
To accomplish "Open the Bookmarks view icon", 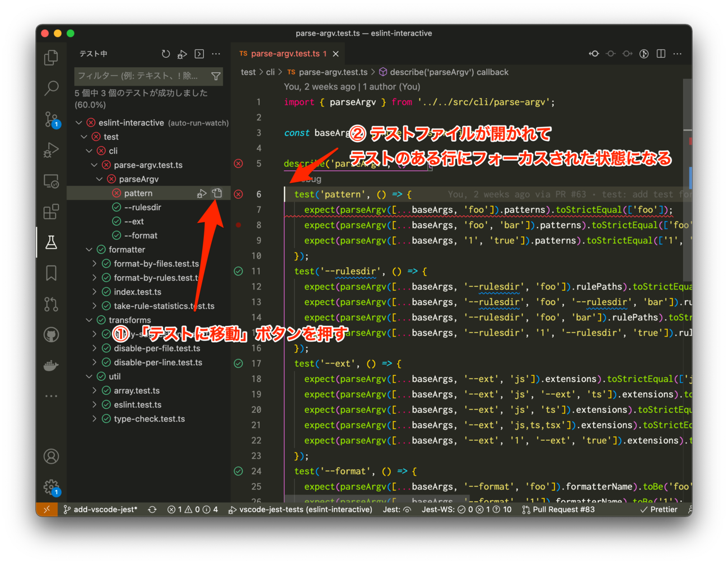I will pos(51,273).
